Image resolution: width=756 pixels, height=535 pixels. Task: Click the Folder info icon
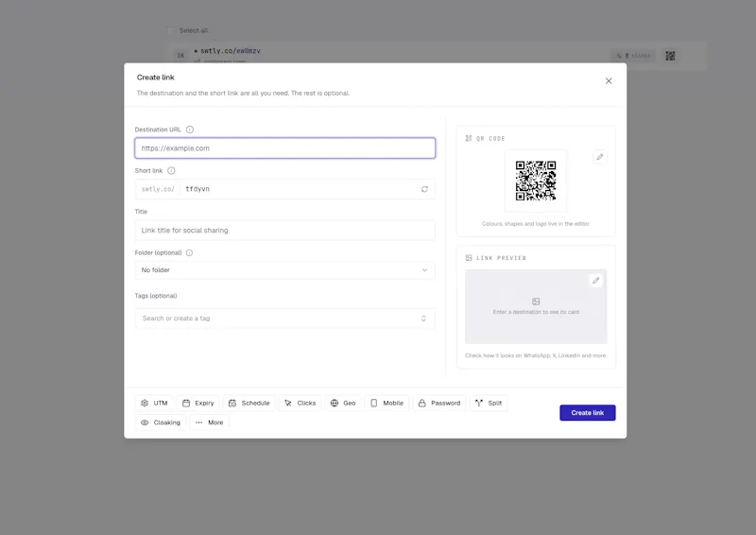click(x=190, y=252)
